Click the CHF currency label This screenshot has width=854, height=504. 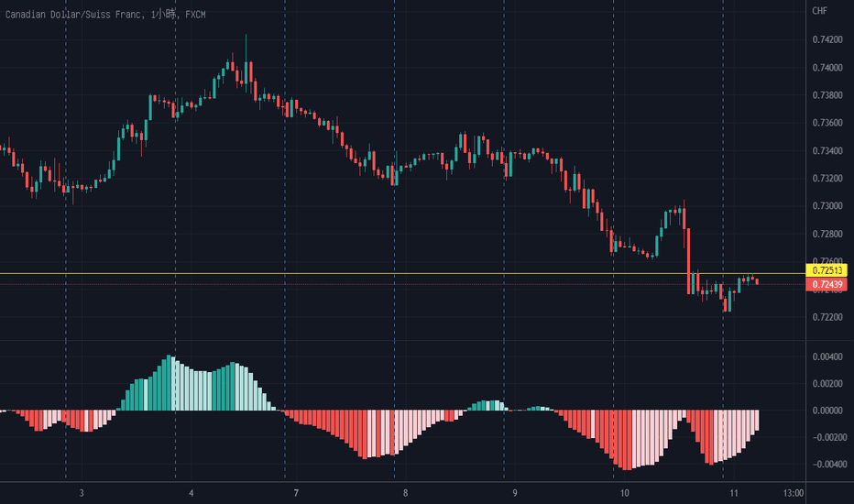point(820,11)
